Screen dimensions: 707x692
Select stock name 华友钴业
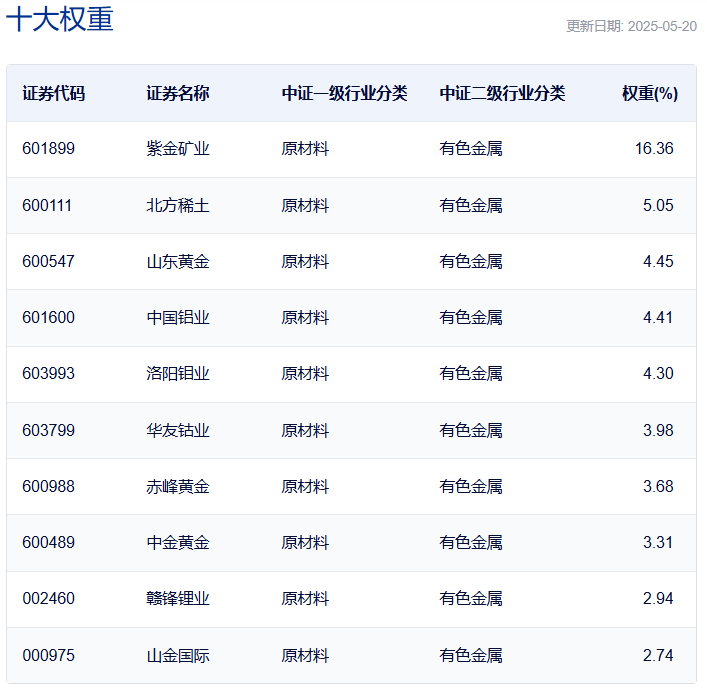pyautogui.click(x=178, y=430)
